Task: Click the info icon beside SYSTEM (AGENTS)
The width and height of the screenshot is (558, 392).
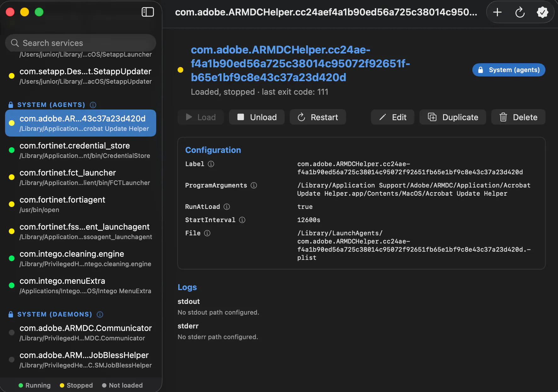Action: pos(93,105)
